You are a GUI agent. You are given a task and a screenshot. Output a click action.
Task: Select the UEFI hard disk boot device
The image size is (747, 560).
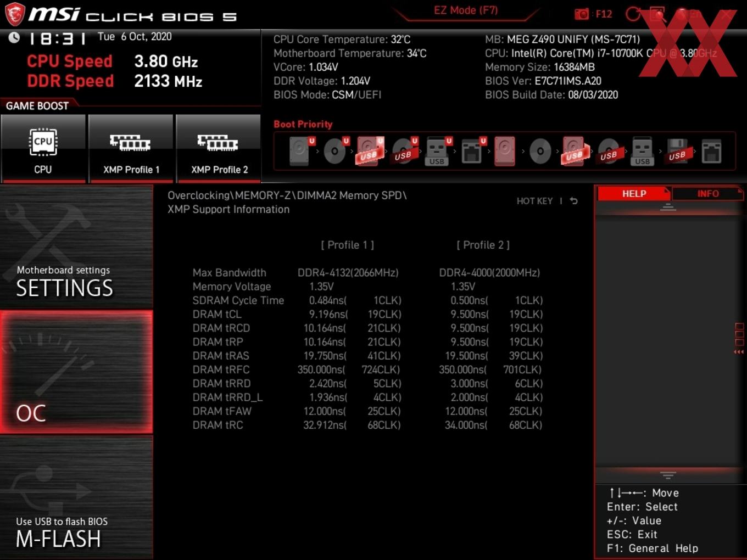point(301,151)
